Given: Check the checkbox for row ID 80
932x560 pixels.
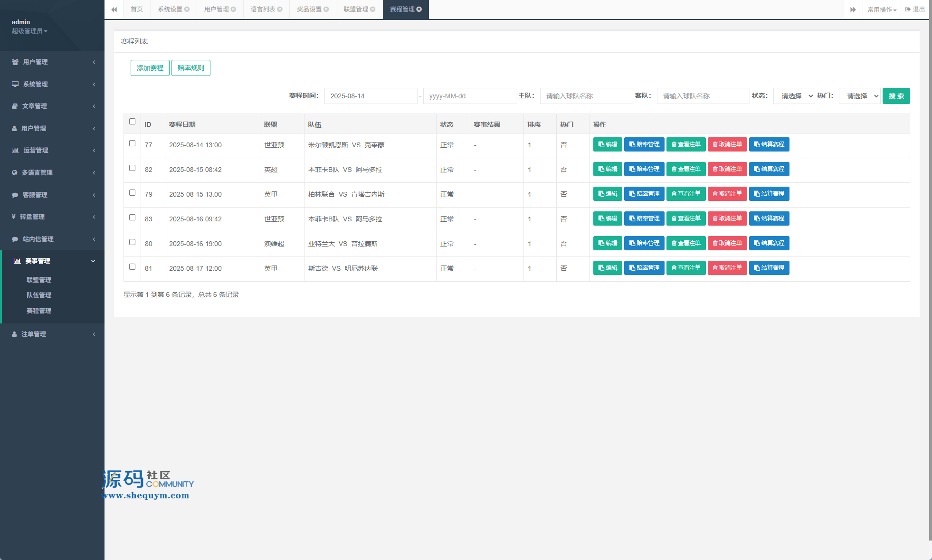Looking at the screenshot, I should [133, 242].
